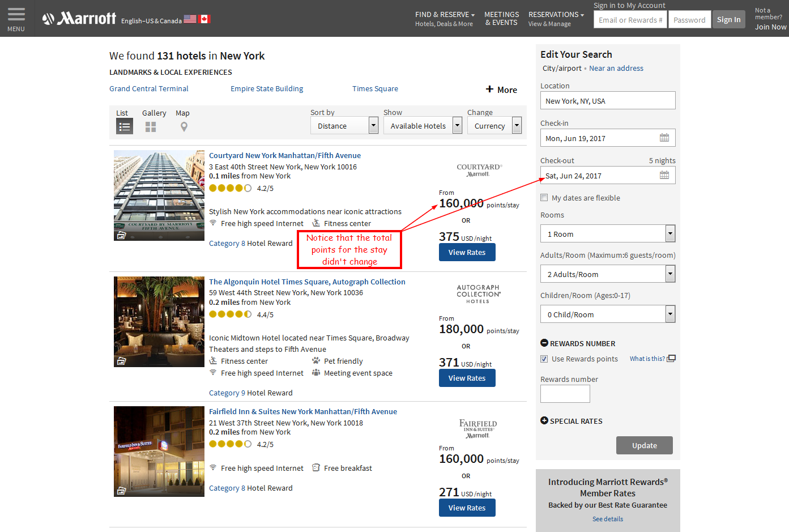
Task: Open the Adults/Room dropdown
Action: tap(608, 274)
